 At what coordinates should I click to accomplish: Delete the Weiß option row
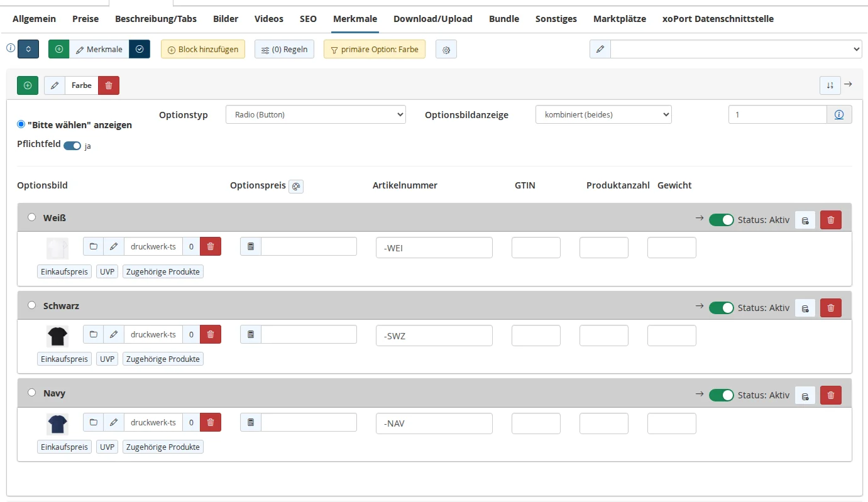click(831, 220)
